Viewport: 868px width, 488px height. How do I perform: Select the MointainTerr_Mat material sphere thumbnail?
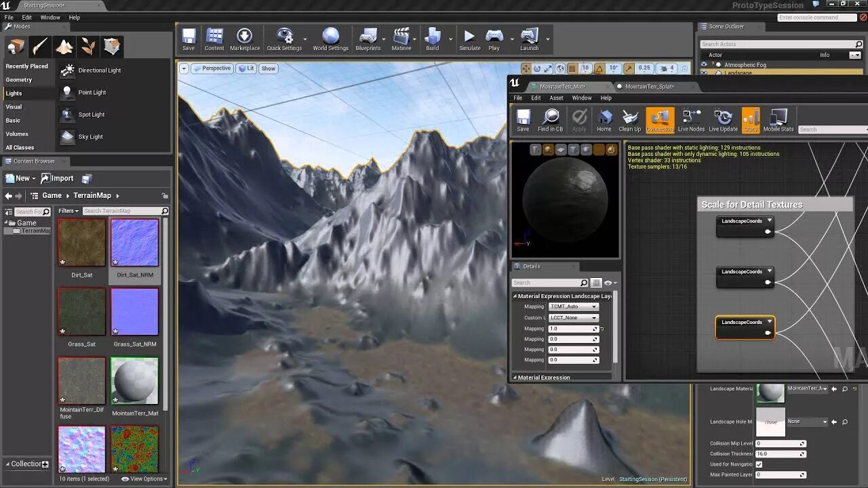pyautogui.click(x=134, y=380)
